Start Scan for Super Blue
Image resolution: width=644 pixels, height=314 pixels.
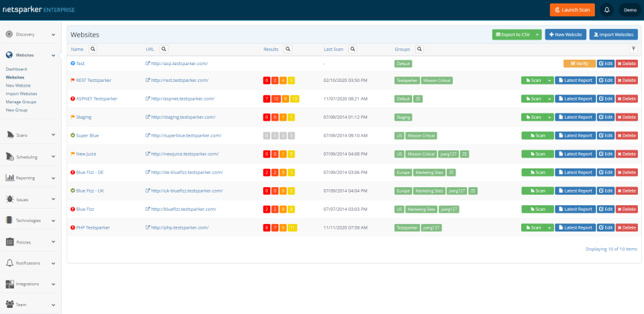coord(537,136)
